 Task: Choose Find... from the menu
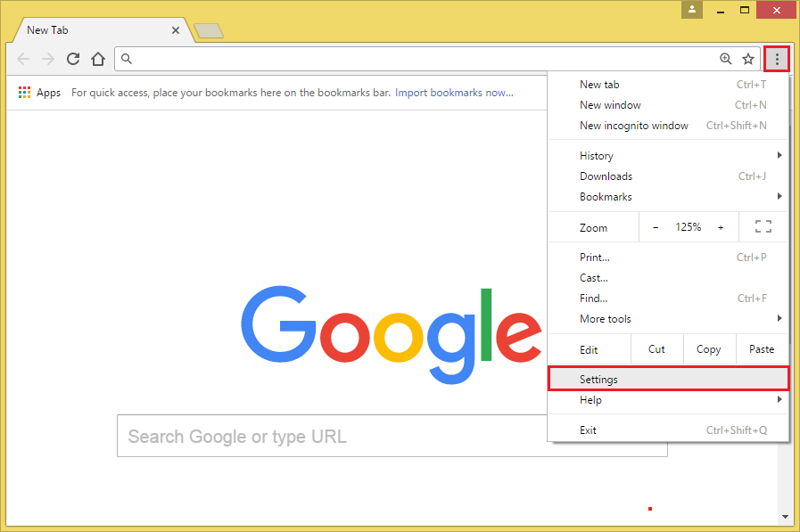[668, 299]
